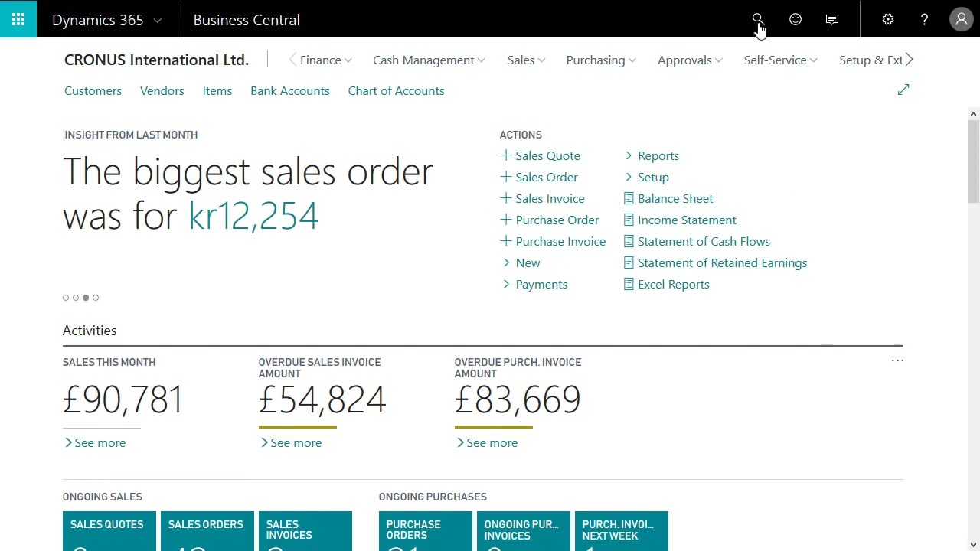Image resolution: width=980 pixels, height=551 pixels.
Task: Expand the Reports action group
Action: pyautogui.click(x=652, y=155)
